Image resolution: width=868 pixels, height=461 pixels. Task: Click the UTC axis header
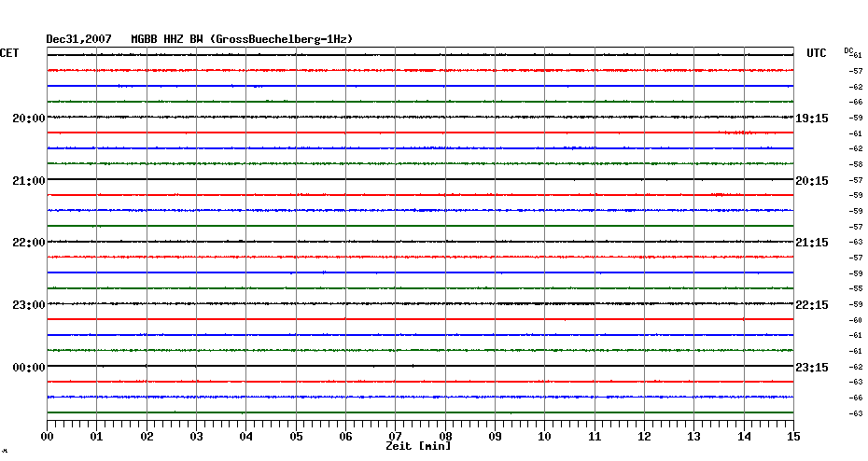[816, 53]
